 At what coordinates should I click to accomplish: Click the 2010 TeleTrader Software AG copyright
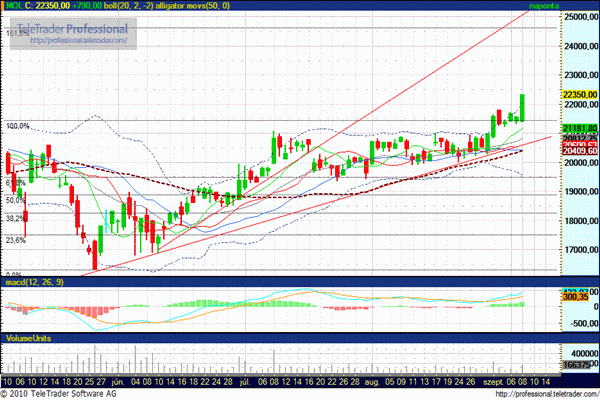click(75, 394)
